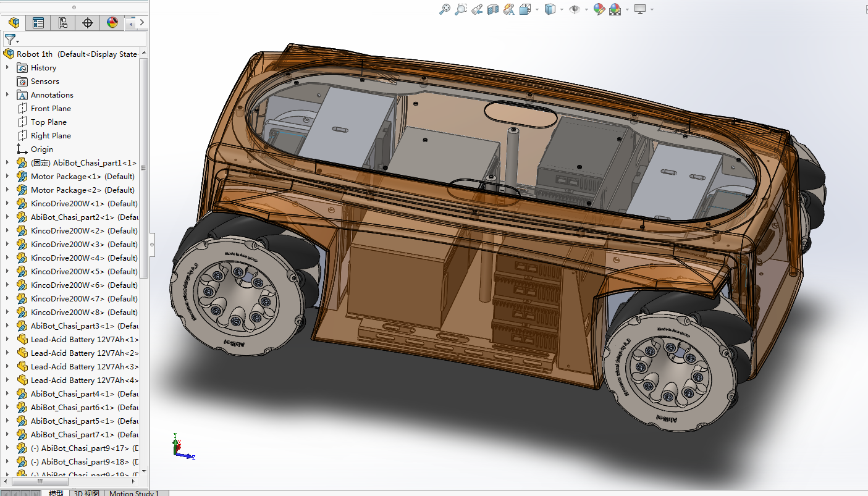Switch to the PropertyManager tab
This screenshot has width=868, height=496.
(38, 23)
